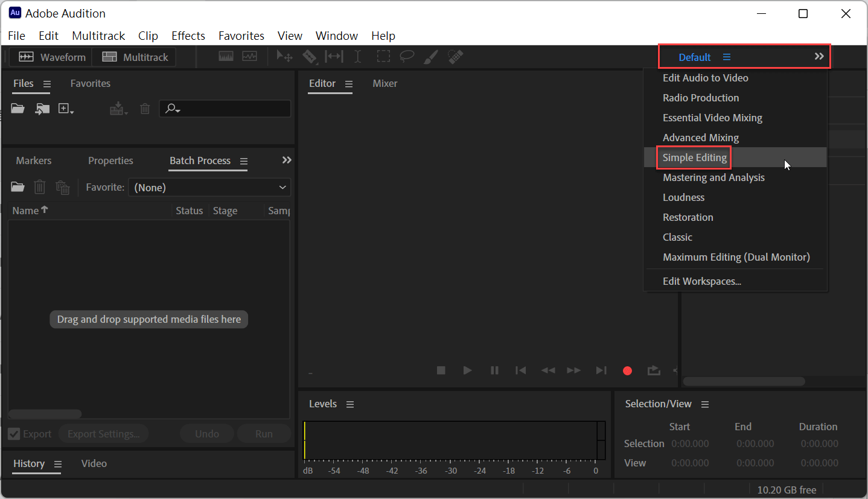This screenshot has width=868, height=499.
Task: Click the Status column header
Action: coord(189,211)
